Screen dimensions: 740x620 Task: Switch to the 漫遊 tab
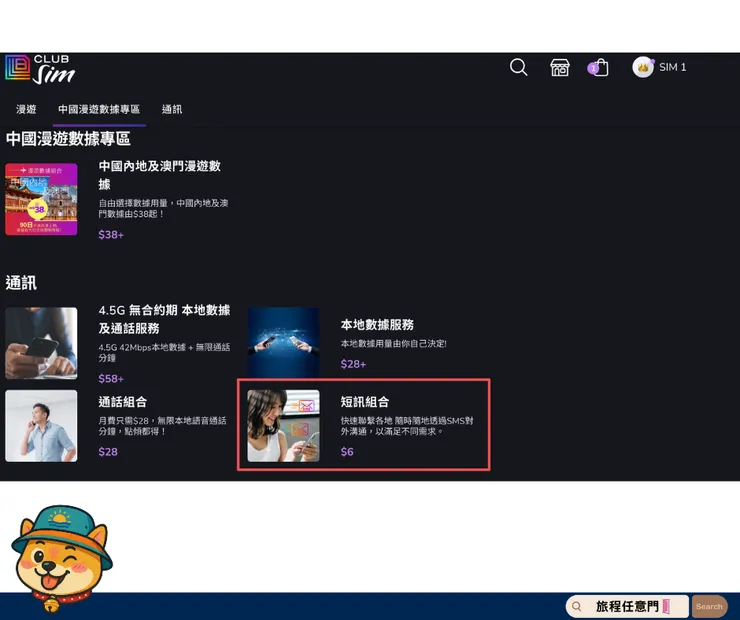point(26,109)
